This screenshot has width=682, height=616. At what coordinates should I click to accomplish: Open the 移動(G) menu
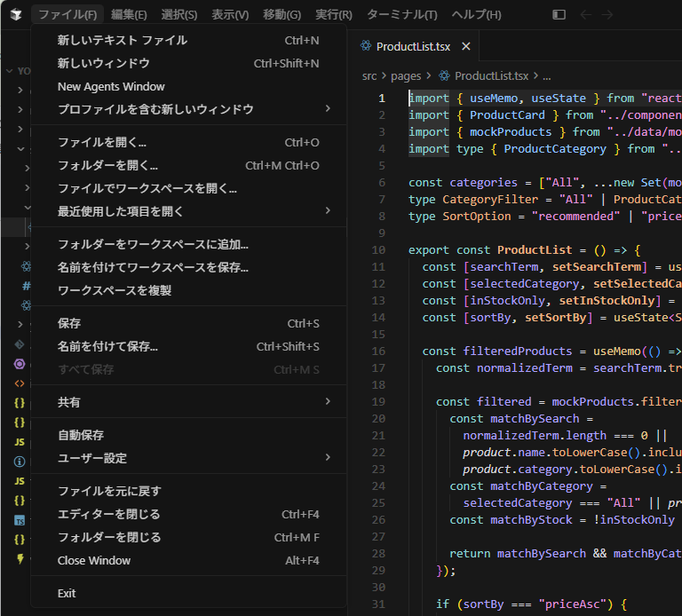coord(282,15)
